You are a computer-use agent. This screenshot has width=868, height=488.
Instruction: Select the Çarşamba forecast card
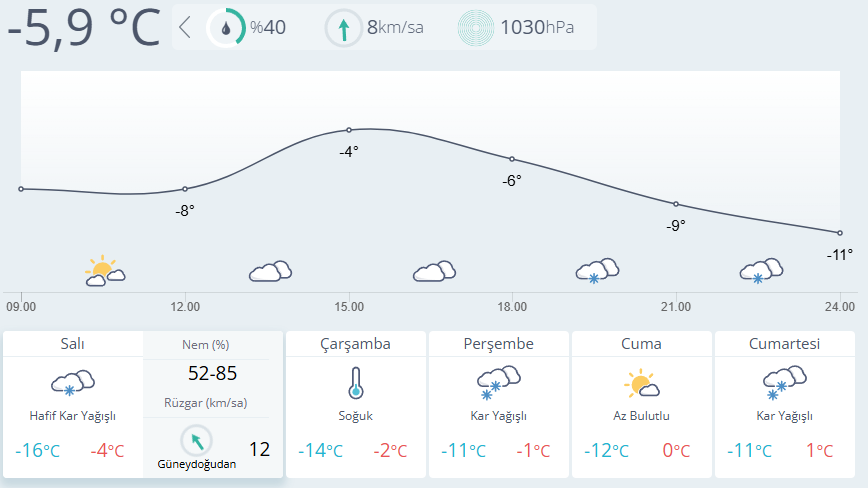tap(355, 404)
